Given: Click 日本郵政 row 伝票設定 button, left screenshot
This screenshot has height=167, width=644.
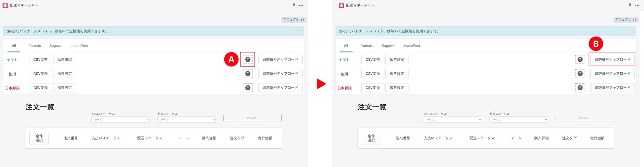Looking at the screenshot, I should click(65, 88).
